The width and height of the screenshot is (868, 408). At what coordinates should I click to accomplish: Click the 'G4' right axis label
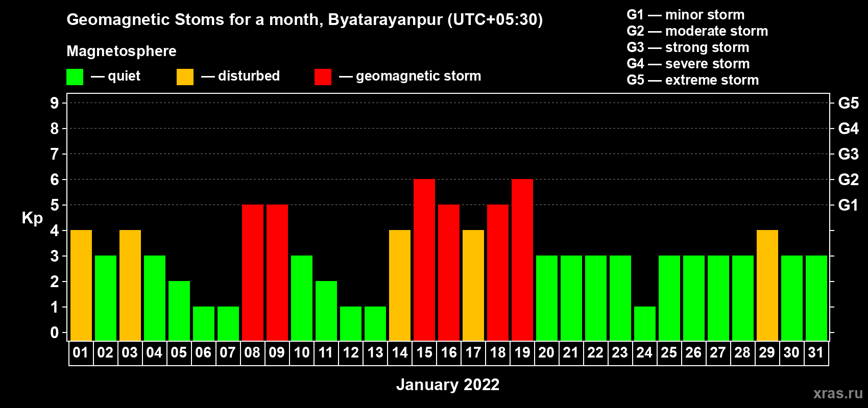[x=848, y=129]
